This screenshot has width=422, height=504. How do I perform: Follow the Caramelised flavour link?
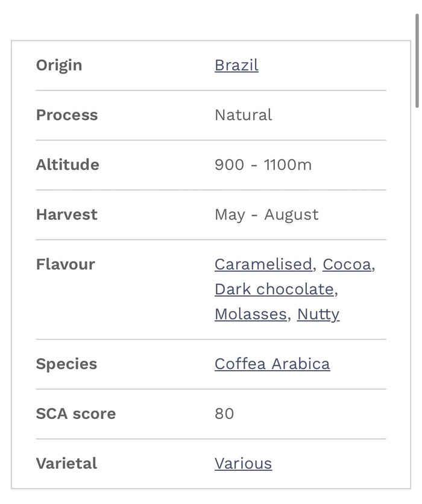click(x=263, y=265)
